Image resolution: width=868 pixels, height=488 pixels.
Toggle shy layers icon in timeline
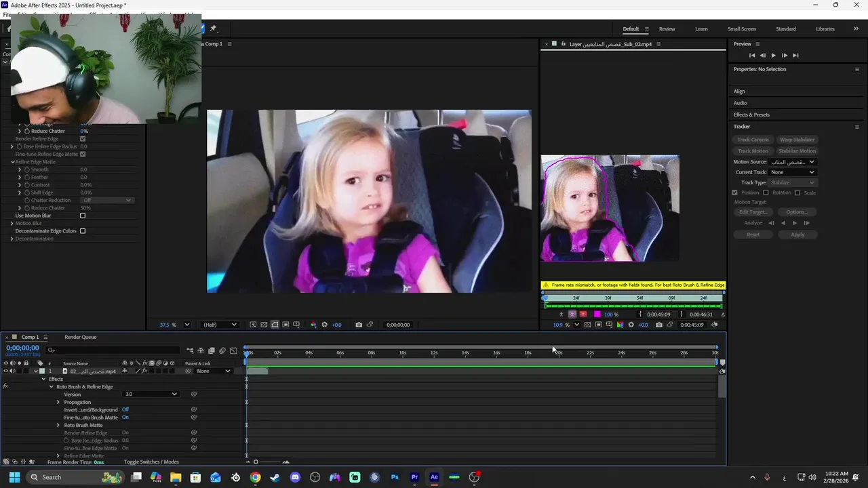point(201,350)
